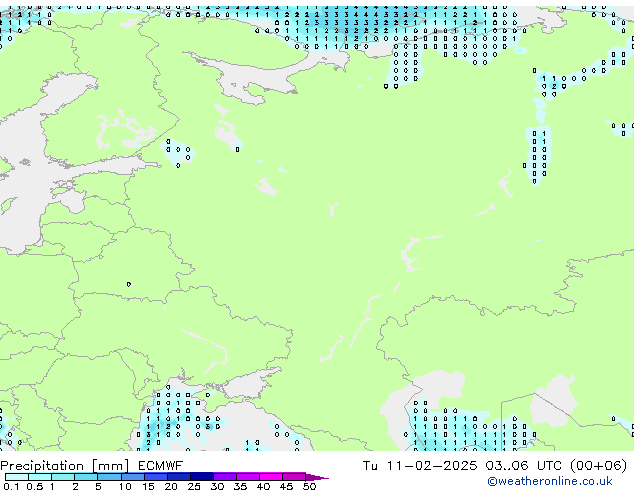The image size is (634, 490).
Task: Click the legend tick label 20
Action: [171, 486]
